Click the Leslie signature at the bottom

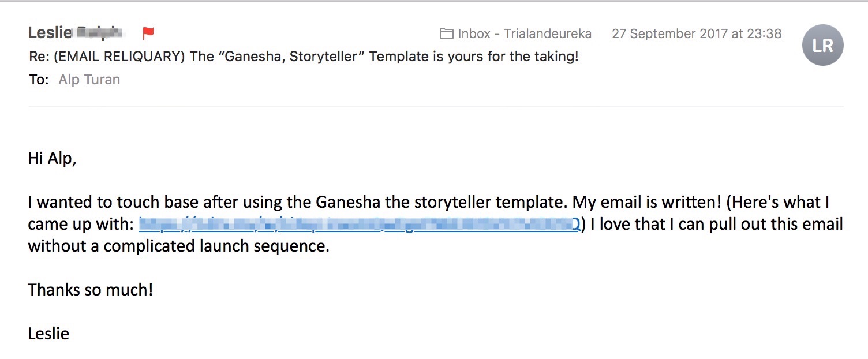click(x=48, y=333)
